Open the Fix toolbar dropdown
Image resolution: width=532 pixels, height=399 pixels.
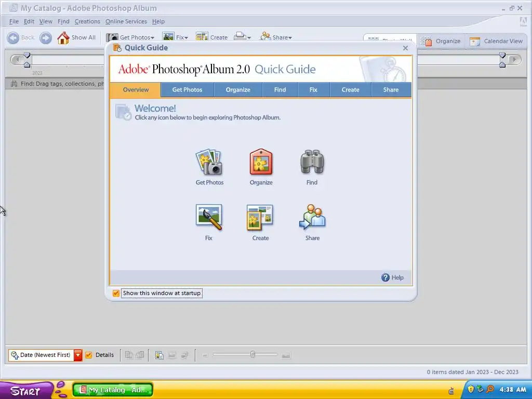click(x=187, y=37)
